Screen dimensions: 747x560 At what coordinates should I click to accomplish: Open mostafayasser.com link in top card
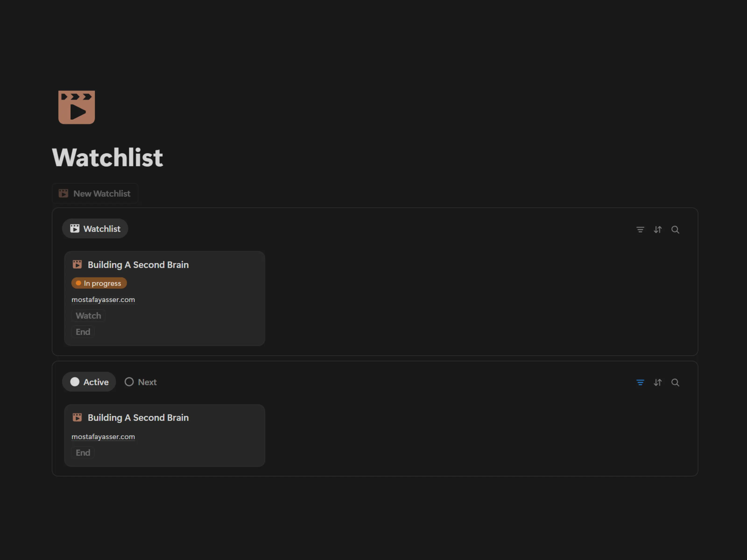coord(103,300)
